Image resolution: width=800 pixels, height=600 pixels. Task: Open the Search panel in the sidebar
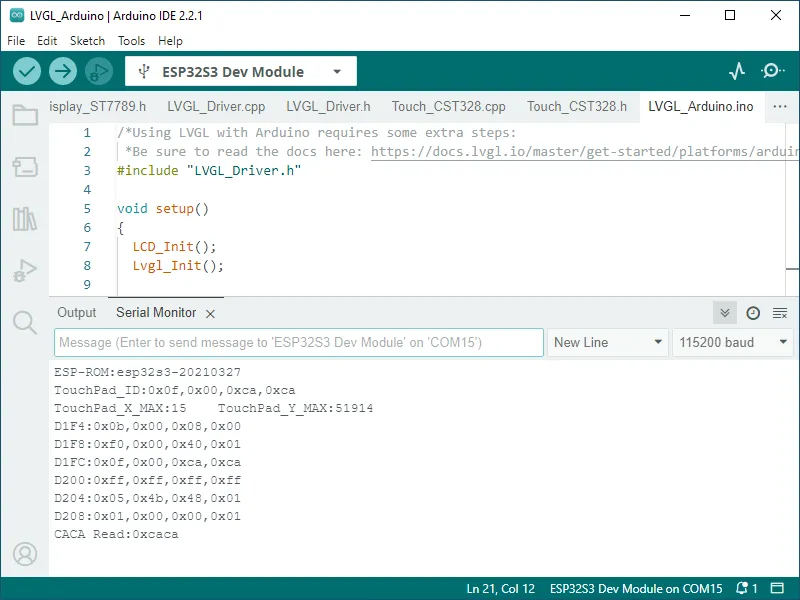pyautogui.click(x=25, y=322)
